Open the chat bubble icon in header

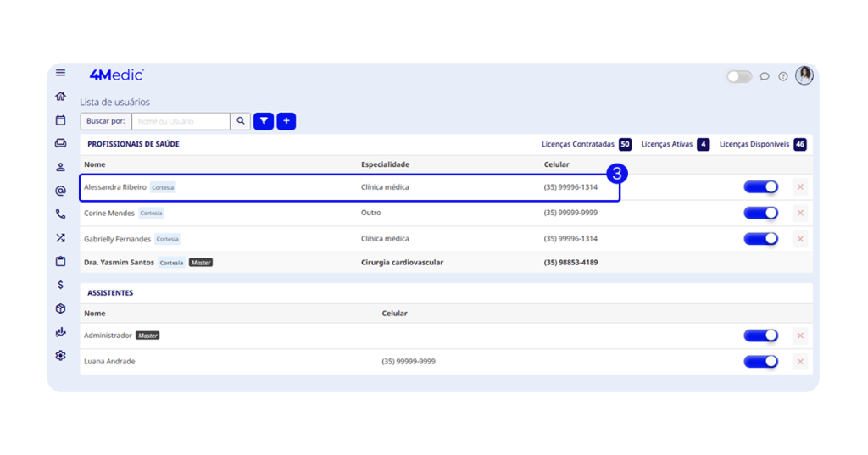765,76
